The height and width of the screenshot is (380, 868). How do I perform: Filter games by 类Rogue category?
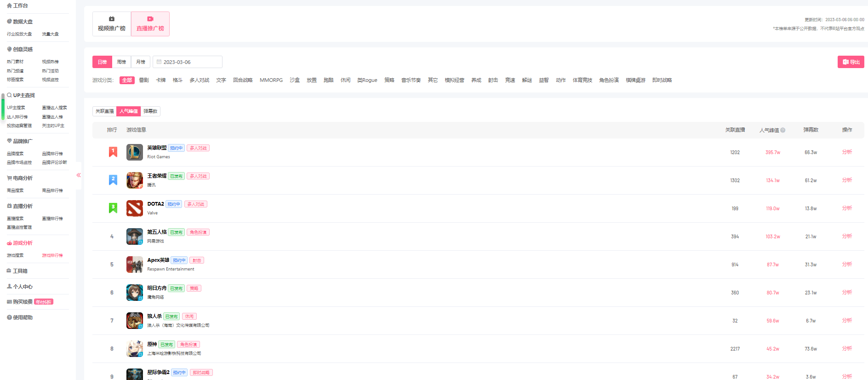pyautogui.click(x=367, y=80)
